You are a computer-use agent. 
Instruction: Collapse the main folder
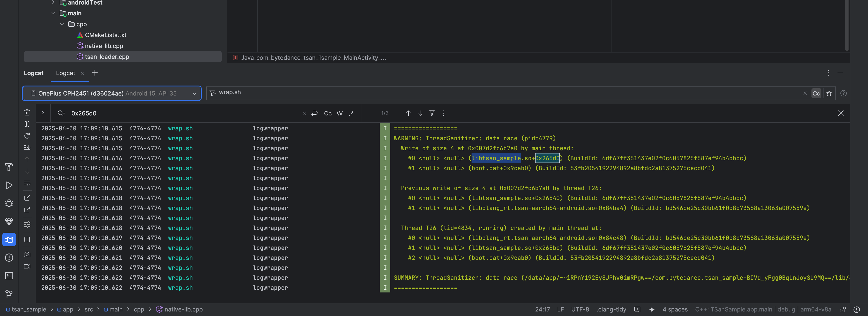pos(53,13)
